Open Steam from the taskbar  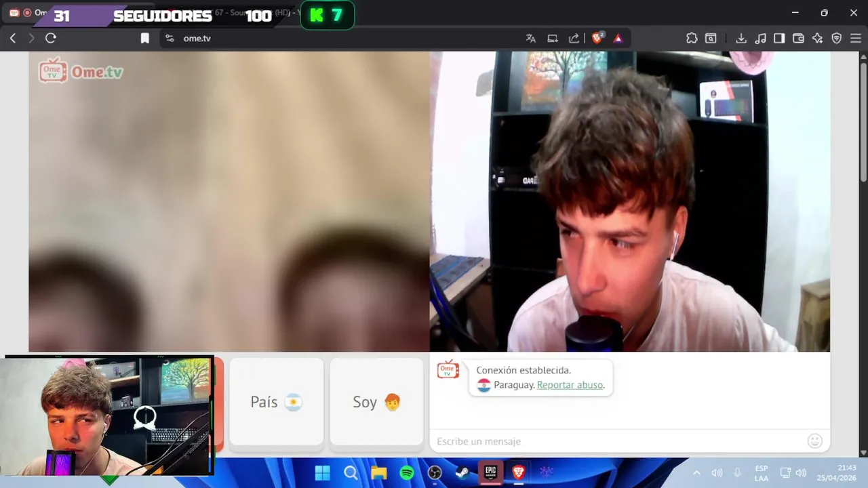[462, 472]
